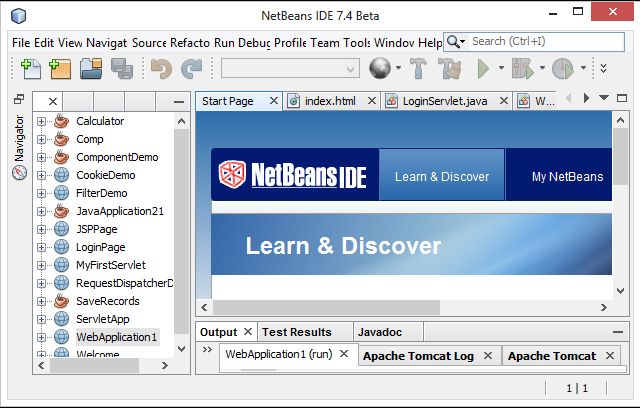Maximize the editor window icon

click(622, 98)
